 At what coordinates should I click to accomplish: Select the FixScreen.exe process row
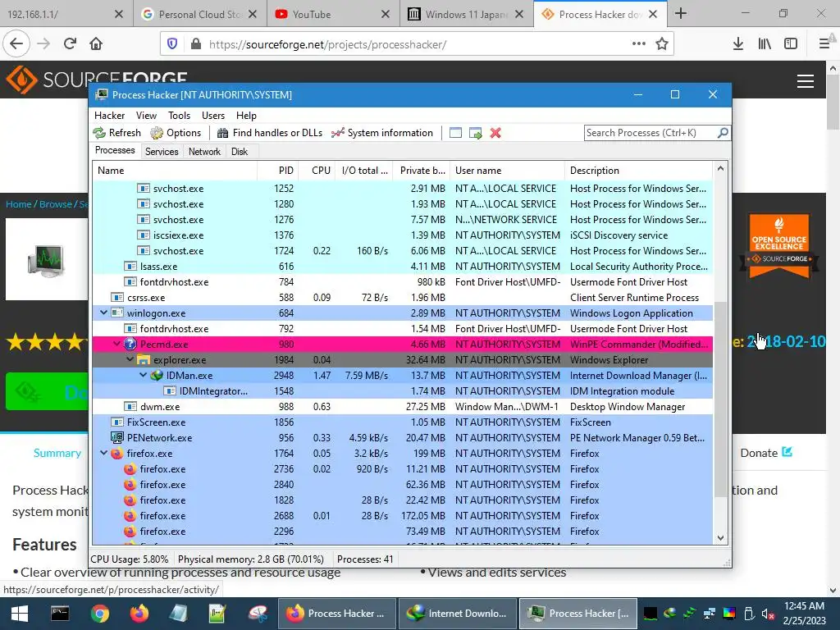pyautogui.click(x=402, y=422)
